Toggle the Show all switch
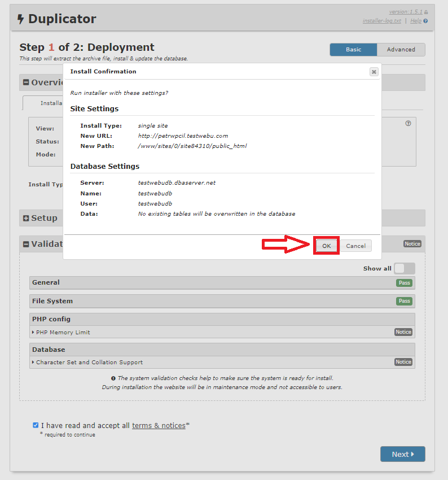This screenshot has height=480, width=448. 404,269
